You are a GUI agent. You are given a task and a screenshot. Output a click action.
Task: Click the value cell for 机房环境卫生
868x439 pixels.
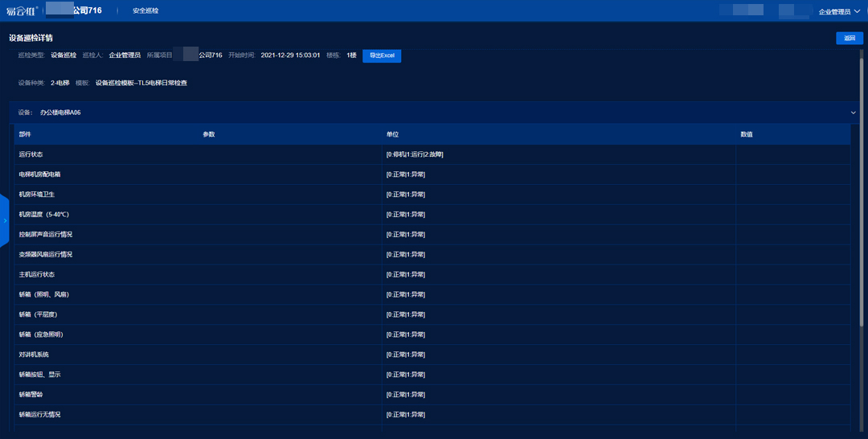[792, 195]
